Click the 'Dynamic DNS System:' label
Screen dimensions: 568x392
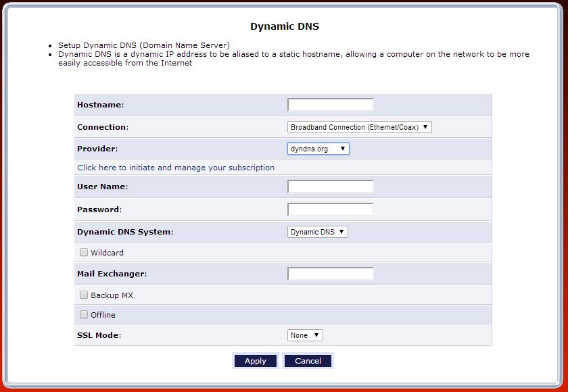click(x=125, y=232)
